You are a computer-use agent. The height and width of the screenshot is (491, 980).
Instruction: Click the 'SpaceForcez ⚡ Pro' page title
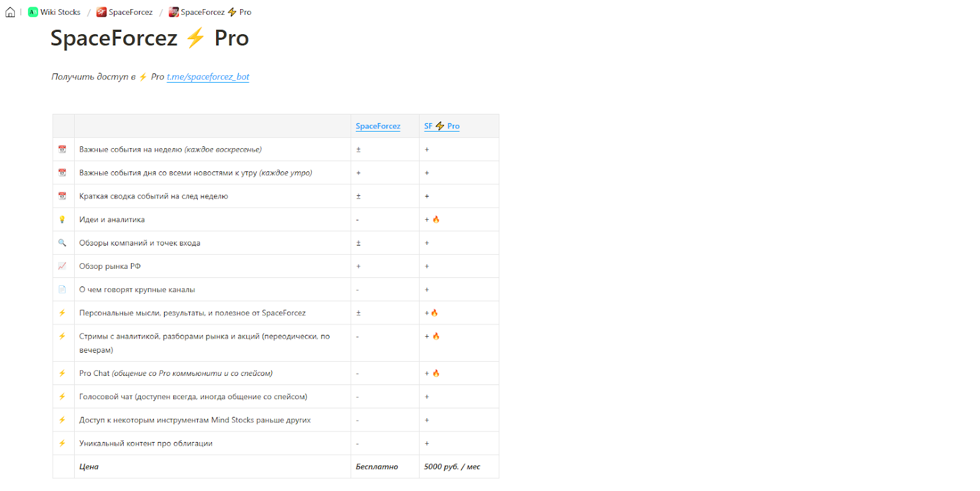149,38
